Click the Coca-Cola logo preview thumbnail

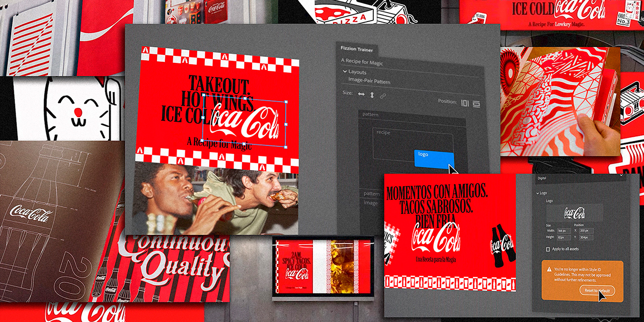tap(575, 213)
